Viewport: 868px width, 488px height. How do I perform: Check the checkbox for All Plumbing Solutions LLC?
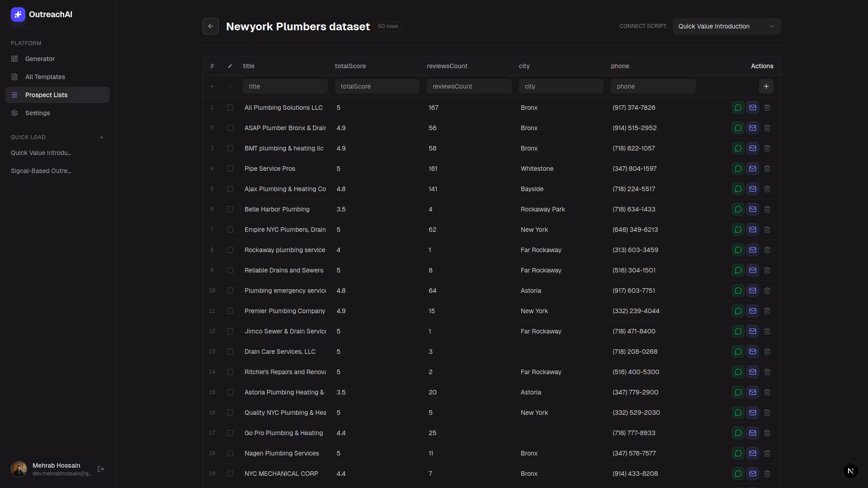pos(230,108)
